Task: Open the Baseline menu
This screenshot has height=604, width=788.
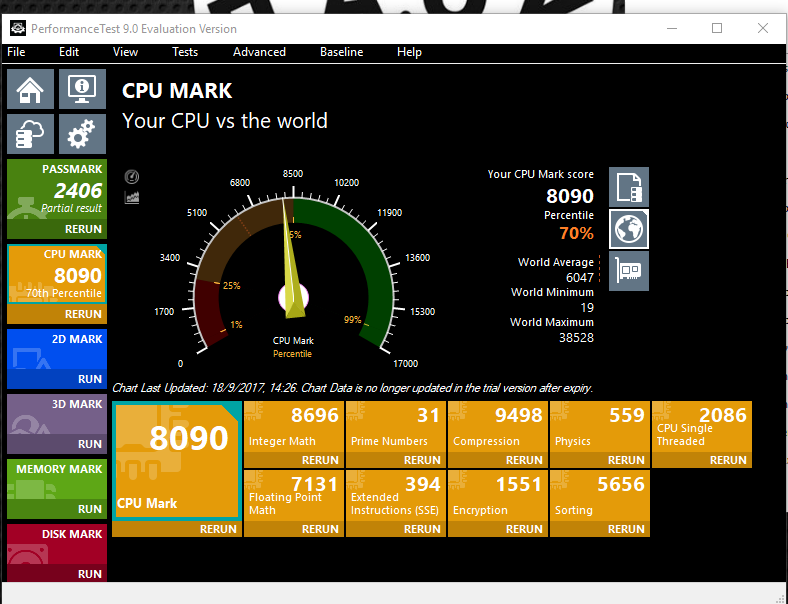Action: [342, 52]
